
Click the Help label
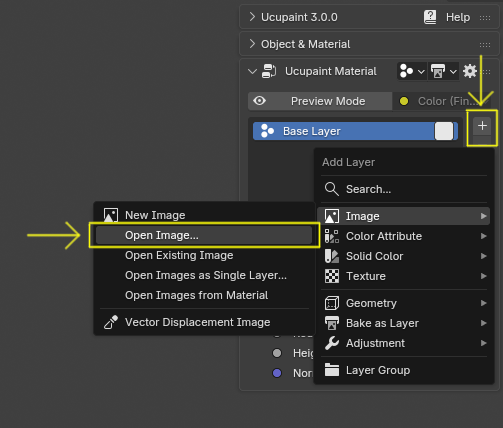(458, 17)
